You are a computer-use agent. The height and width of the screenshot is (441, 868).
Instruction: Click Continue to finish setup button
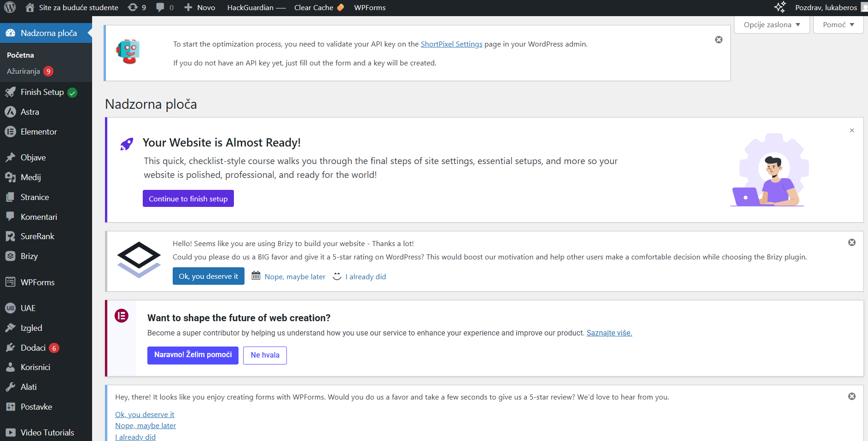188,199
